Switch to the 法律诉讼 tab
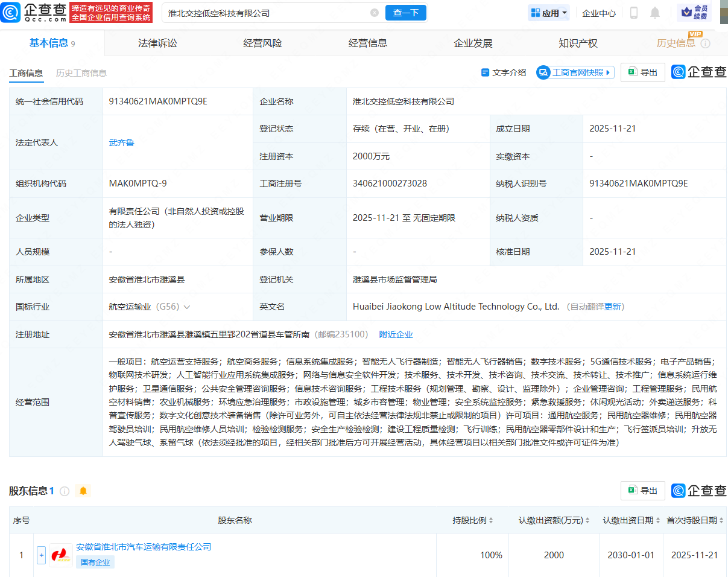Image resolution: width=728 pixels, height=577 pixels. pos(156,42)
